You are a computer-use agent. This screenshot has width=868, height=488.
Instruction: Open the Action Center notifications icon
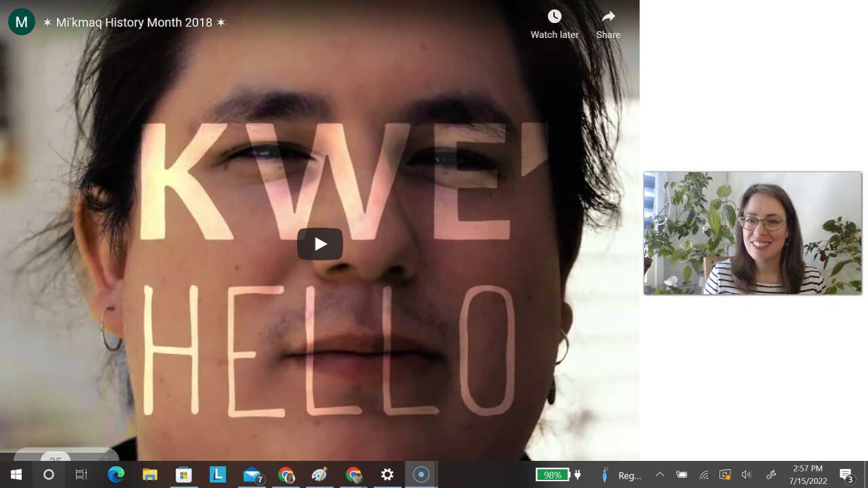(x=846, y=474)
